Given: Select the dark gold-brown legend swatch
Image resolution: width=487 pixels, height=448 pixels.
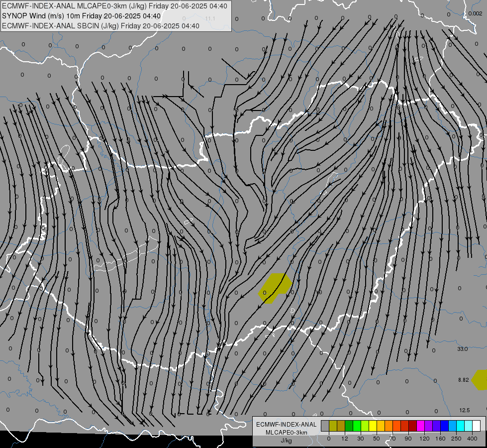Looking at the screenshot, I should [x=341, y=426].
